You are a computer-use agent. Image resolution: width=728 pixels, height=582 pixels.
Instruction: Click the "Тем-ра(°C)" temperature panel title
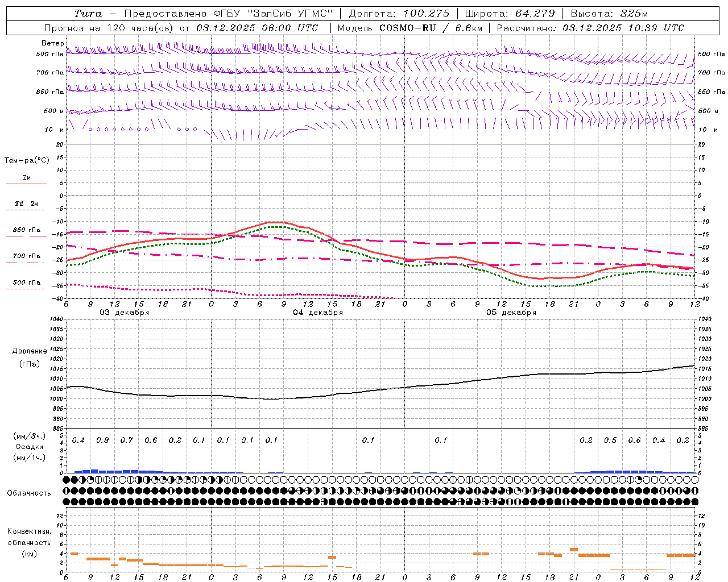click(27, 161)
